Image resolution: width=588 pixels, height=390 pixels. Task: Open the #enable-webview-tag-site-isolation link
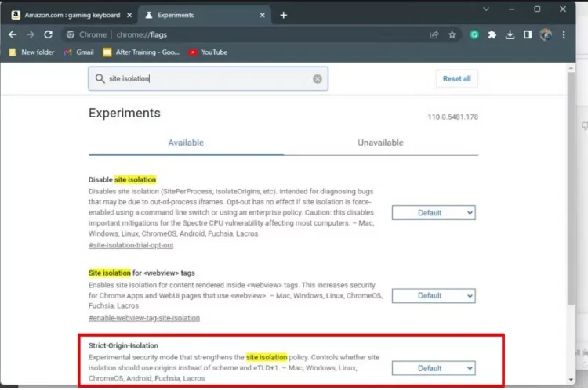(x=143, y=318)
